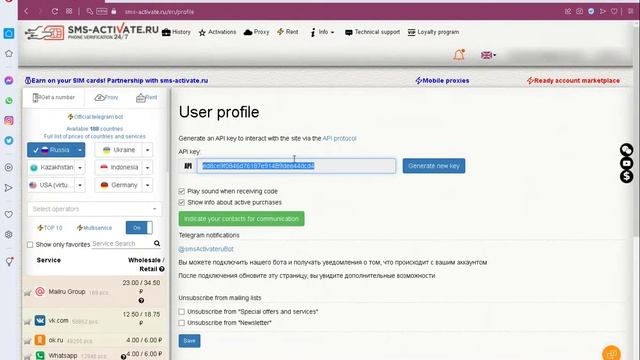Open Instagram in the browser sidebar

click(9, 120)
